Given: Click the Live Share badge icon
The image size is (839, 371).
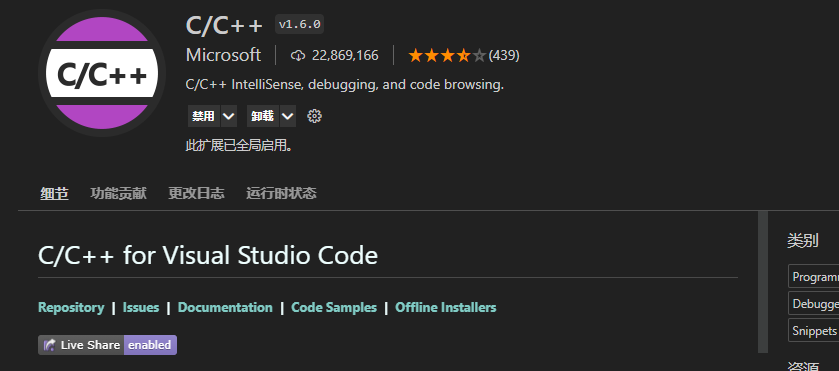Looking at the screenshot, I should [x=50, y=345].
